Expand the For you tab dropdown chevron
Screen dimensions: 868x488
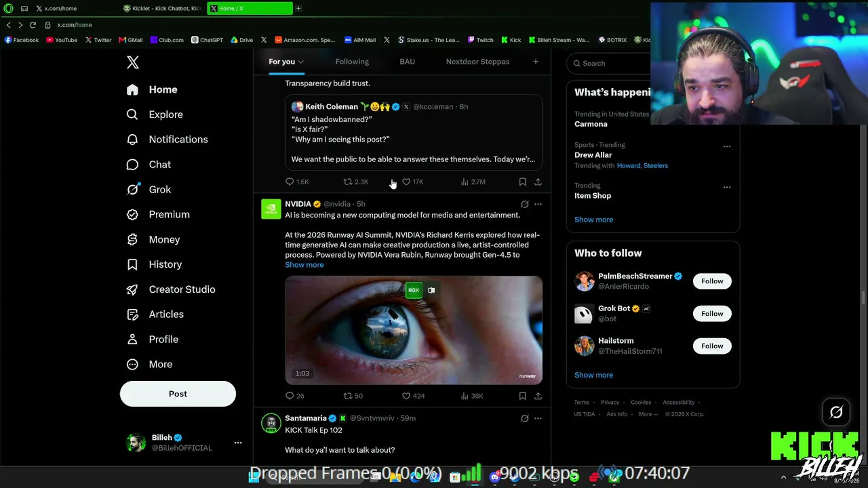pos(300,62)
